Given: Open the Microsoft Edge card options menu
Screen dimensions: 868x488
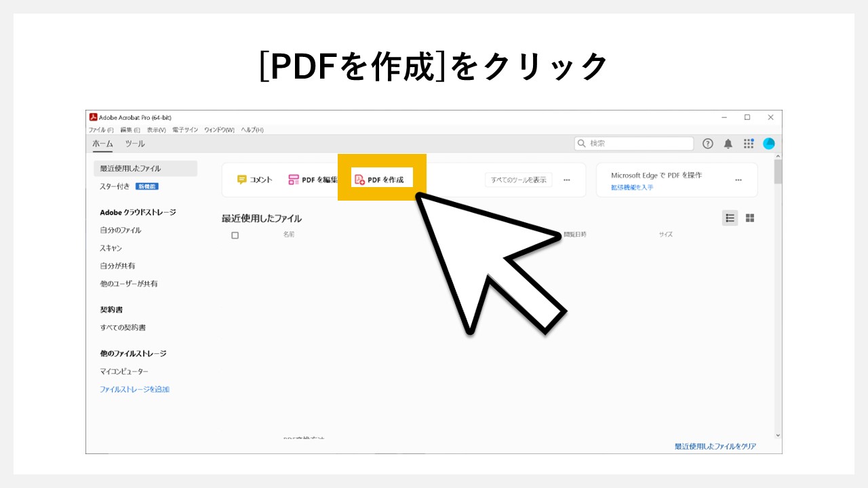Looking at the screenshot, I should pos(738,180).
